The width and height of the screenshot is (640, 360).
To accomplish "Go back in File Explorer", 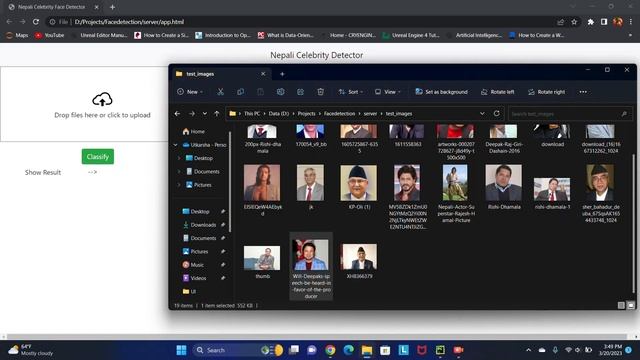I will [x=178, y=113].
